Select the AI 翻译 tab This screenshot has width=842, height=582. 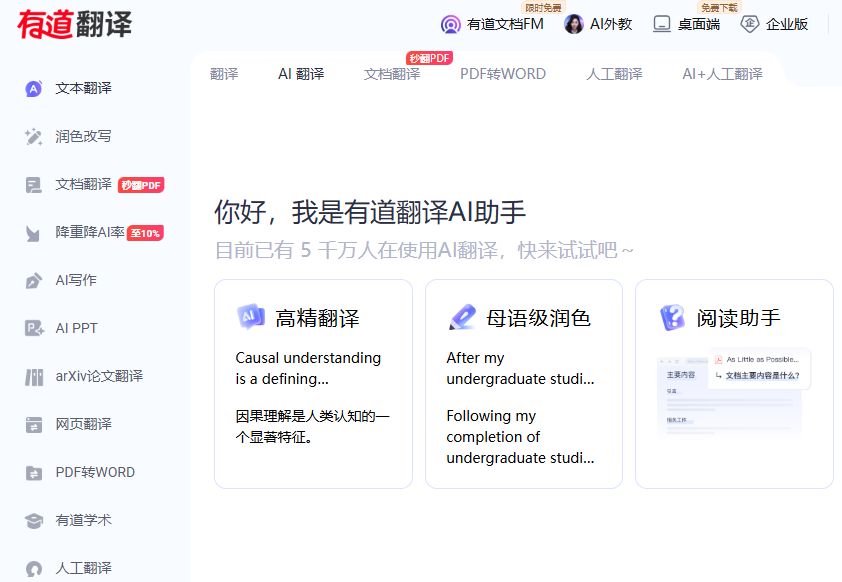point(301,74)
